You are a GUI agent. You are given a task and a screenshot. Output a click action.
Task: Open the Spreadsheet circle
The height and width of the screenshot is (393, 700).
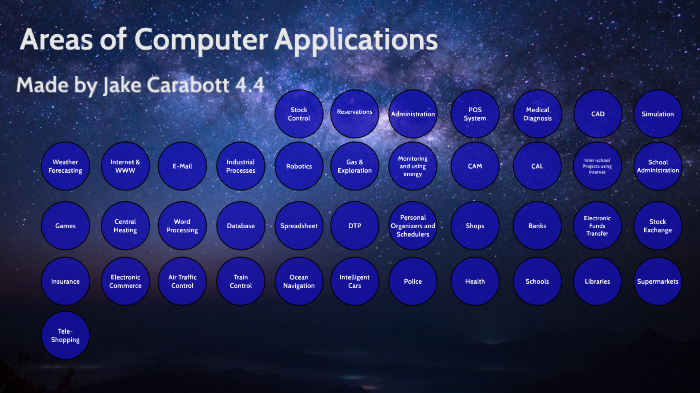point(299,226)
